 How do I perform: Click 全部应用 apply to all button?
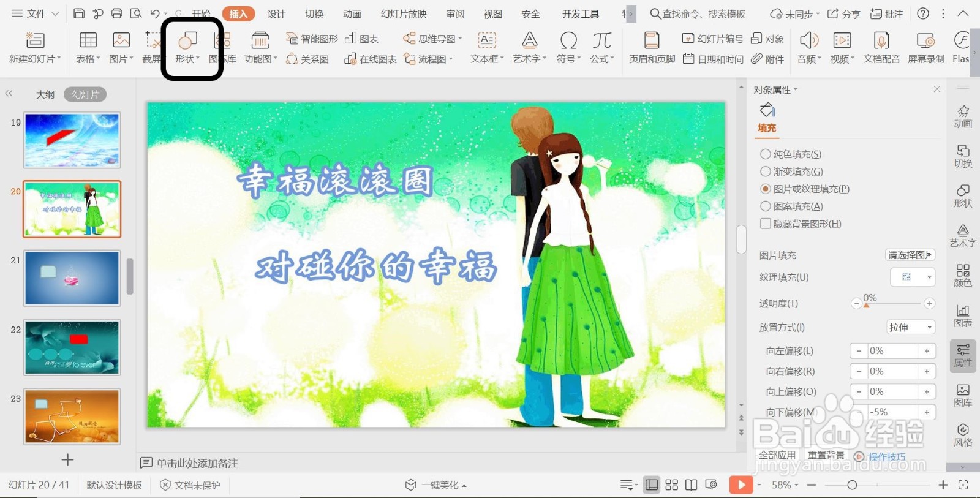[777, 455]
